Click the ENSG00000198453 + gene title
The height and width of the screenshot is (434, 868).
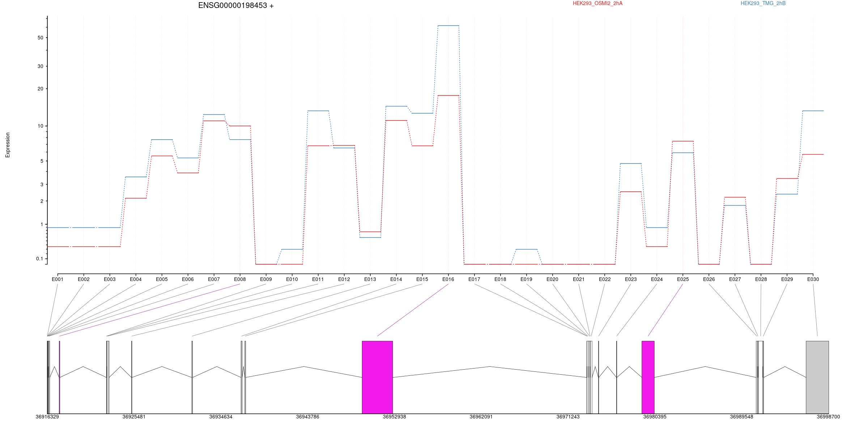pyautogui.click(x=236, y=5)
